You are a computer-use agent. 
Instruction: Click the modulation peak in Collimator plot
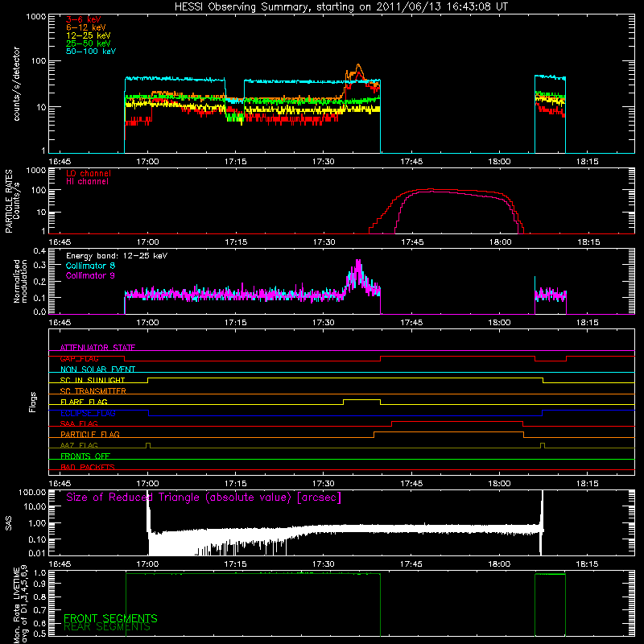point(358,263)
